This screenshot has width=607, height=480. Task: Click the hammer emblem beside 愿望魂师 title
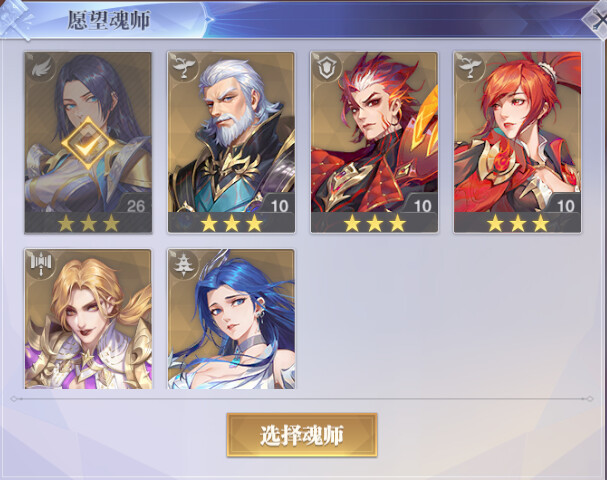pyautogui.click(x=15, y=20)
